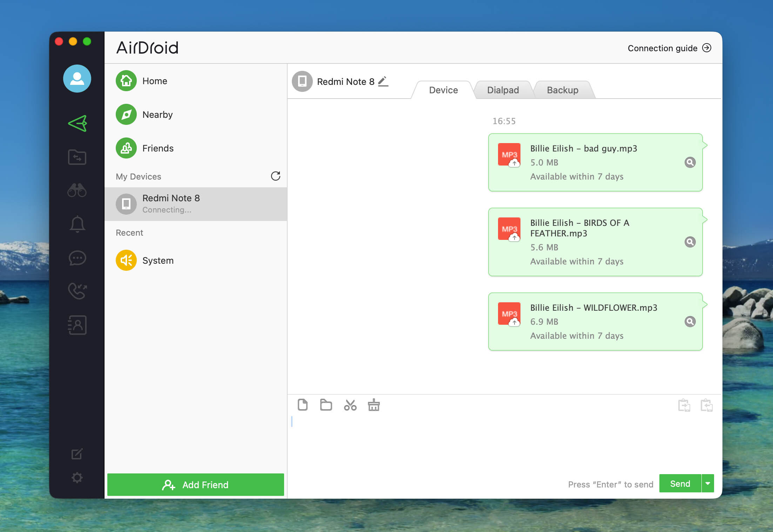This screenshot has width=773, height=532.
Task: Open the Contacts sidebar icon
Action: click(x=77, y=325)
